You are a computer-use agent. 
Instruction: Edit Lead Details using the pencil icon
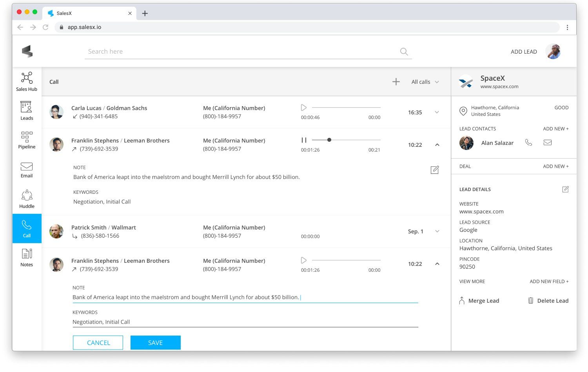point(565,190)
